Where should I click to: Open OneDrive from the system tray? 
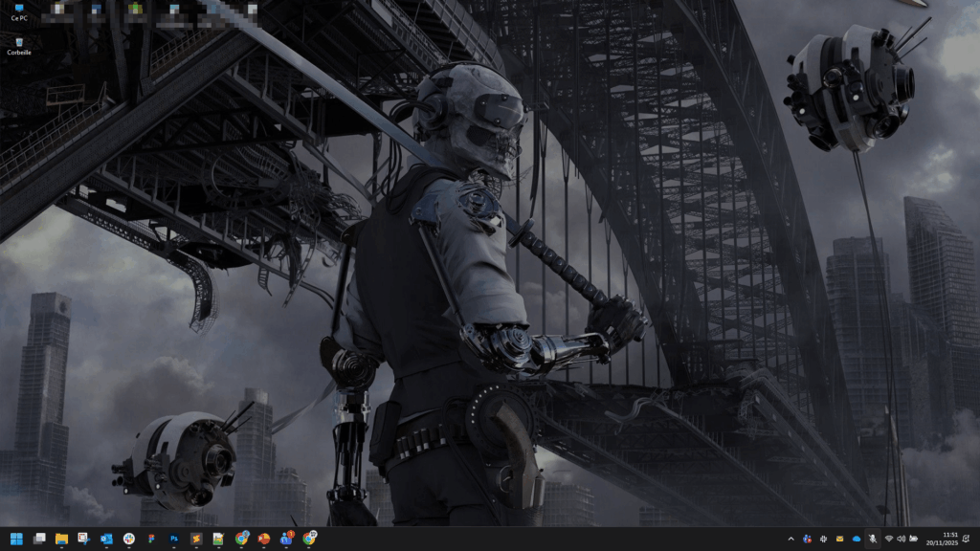857,539
